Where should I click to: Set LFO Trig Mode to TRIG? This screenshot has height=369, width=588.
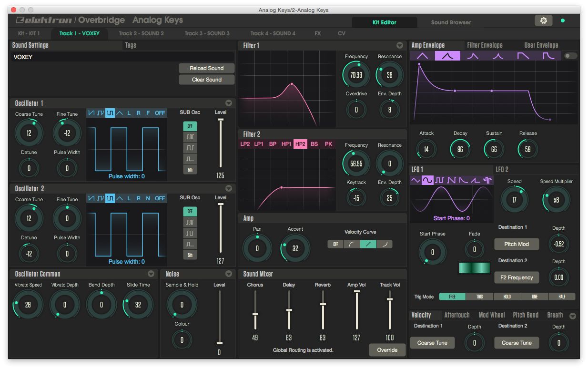coord(479,297)
